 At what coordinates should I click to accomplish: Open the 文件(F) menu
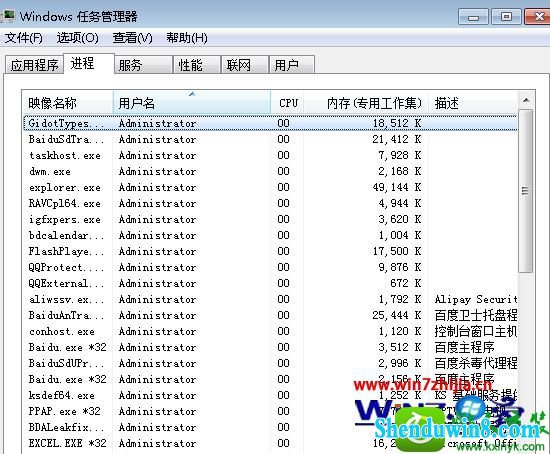coord(24,38)
